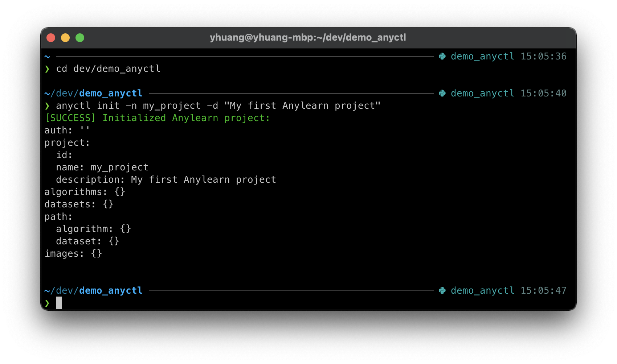
Task: Click the 'path:' output line
Action: (58, 217)
